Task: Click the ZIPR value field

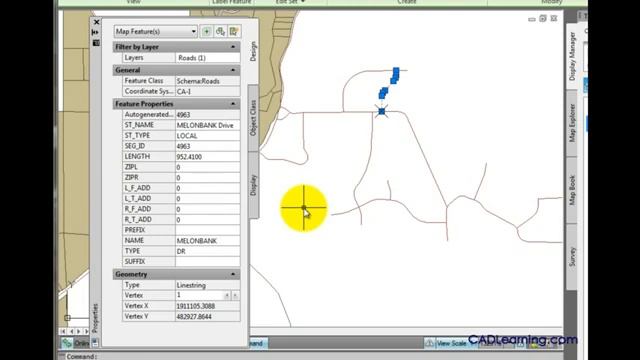Action: (x=207, y=178)
